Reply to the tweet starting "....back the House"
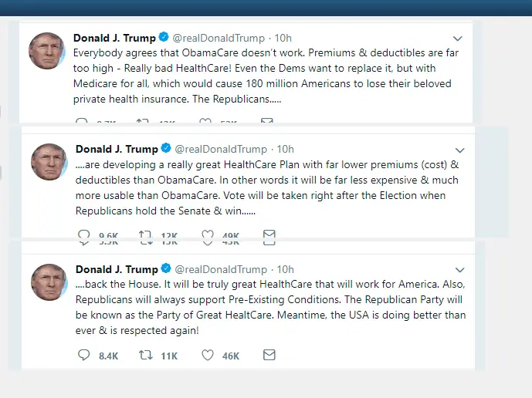This screenshot has height=398, width=532. coord(84,356)
